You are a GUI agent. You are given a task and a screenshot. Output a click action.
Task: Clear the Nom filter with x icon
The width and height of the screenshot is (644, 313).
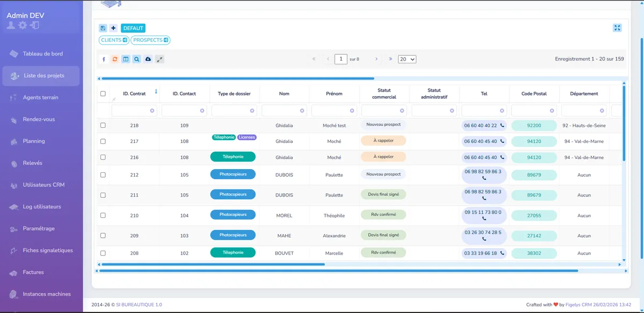[x=302, y=111]
